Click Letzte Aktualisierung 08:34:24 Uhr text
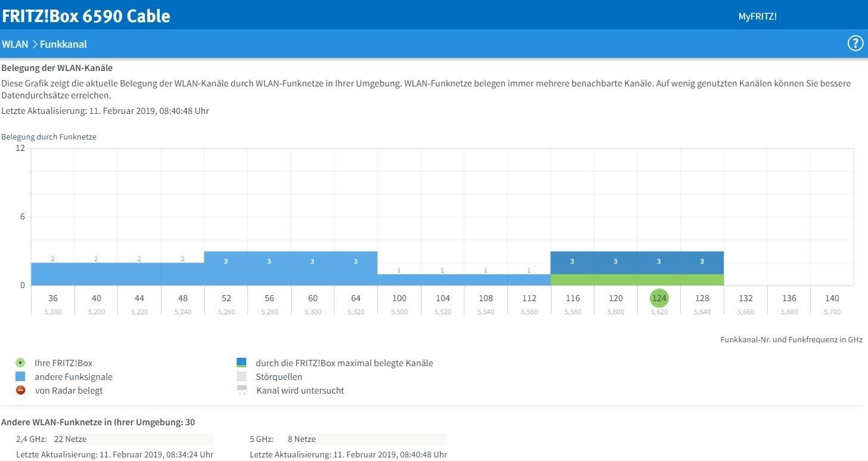The width and height of the screenshot is (868, 461). 114,454
